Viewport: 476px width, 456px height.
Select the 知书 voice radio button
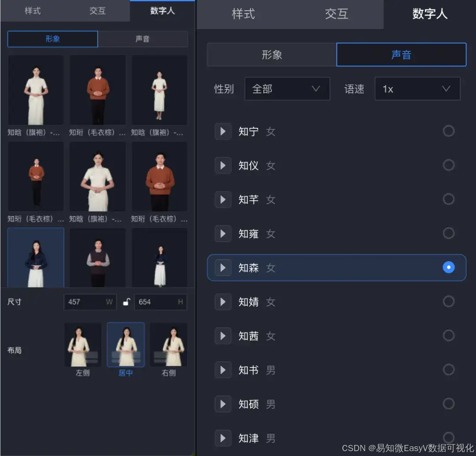[448, 370]
